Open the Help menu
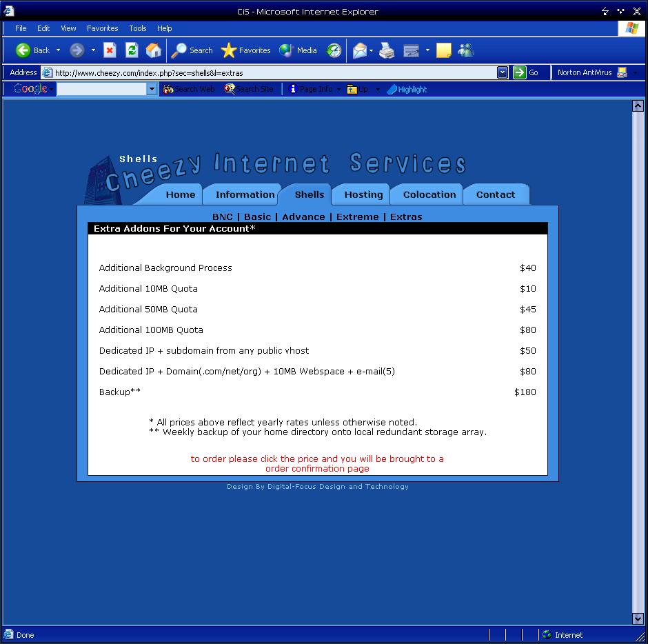 coord(165,28)
